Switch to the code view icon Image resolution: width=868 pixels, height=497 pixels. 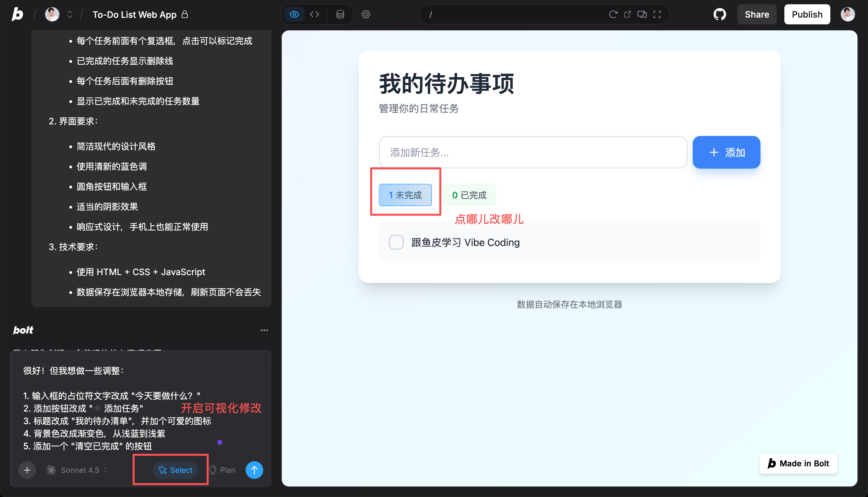point(314,14)
